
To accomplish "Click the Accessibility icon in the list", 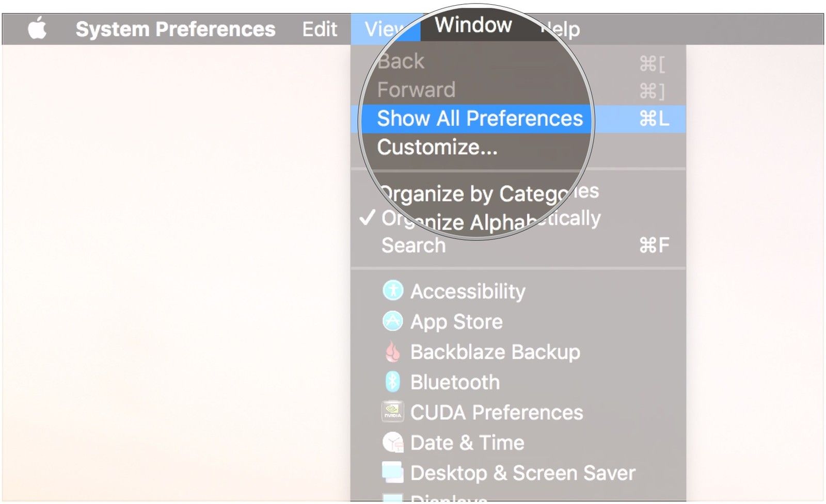I will pos(393,291).
